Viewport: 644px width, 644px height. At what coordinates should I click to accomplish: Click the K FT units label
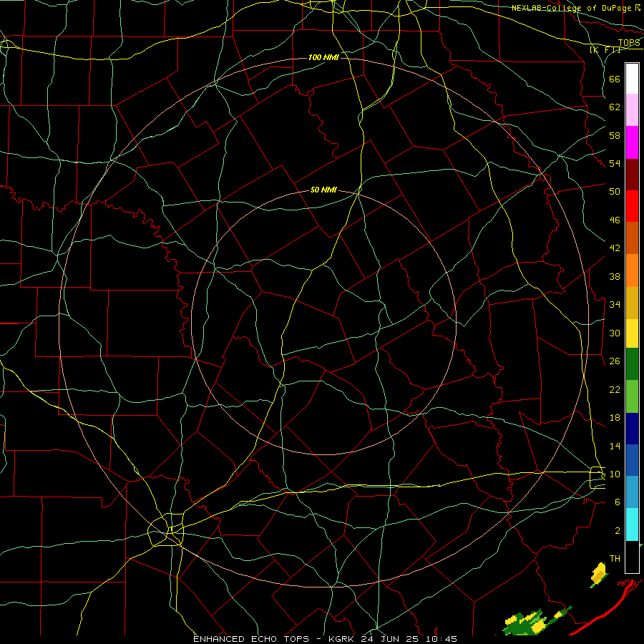point(605,50)
